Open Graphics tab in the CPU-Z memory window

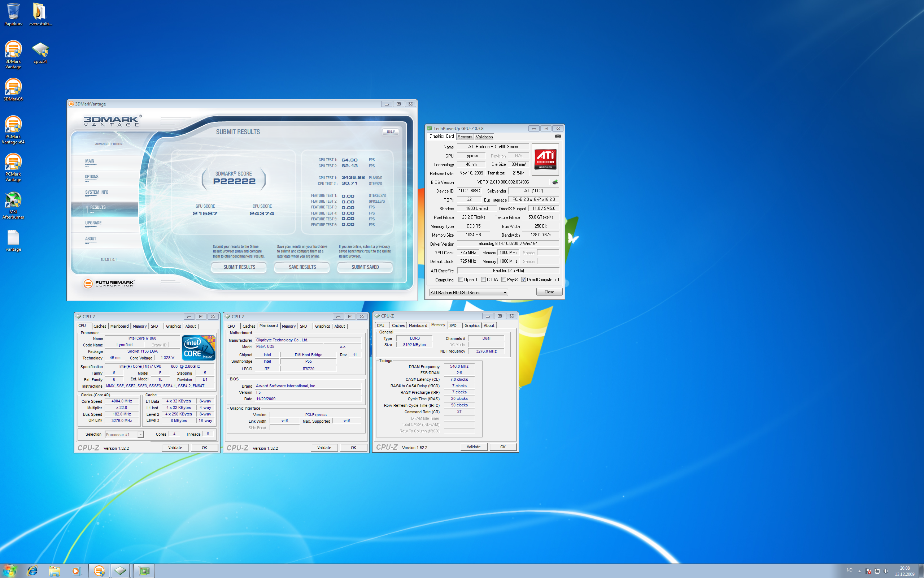click(472, 325)
